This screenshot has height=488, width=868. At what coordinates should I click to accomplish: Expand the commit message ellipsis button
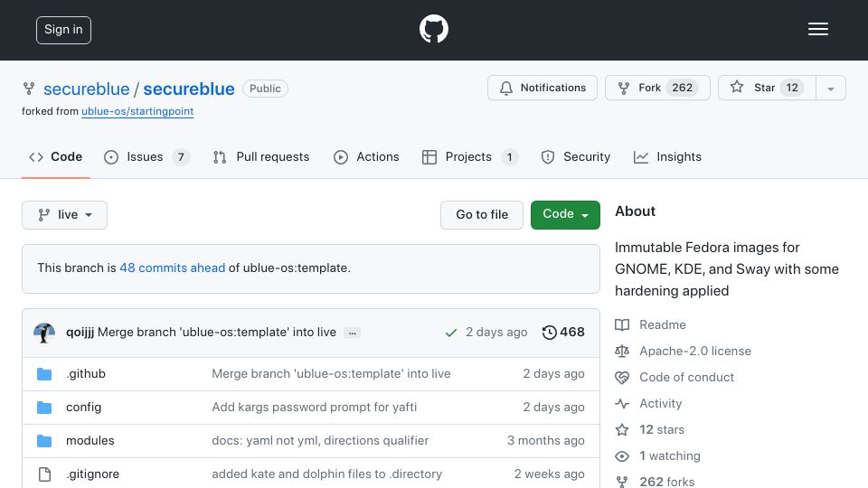[352, 333]
